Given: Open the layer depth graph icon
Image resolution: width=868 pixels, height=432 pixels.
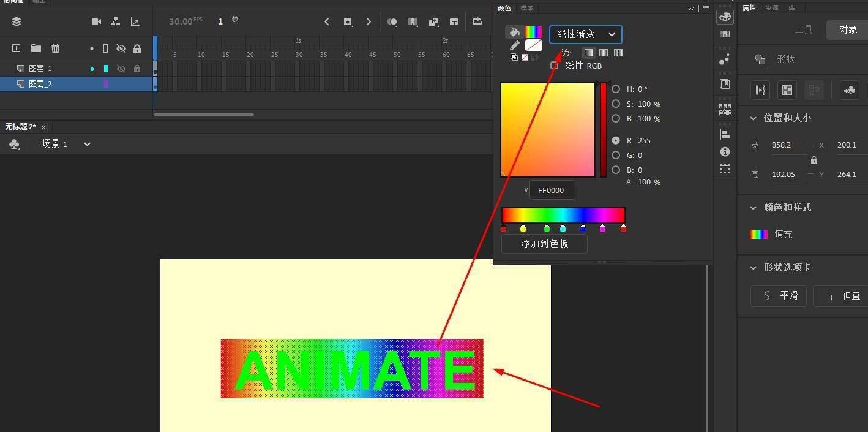Looking at the screenshot, I should [x=135, y=21].
